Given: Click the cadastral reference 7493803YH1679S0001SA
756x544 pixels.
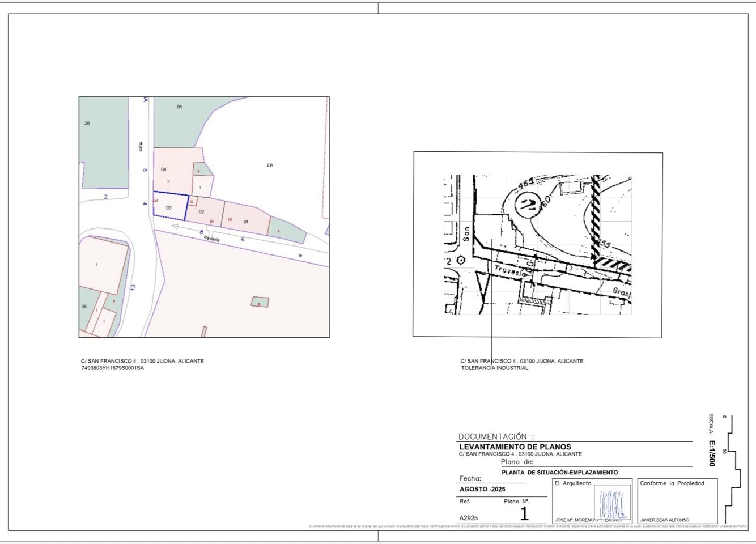Looking at the screenshot, I should point(113,368).
